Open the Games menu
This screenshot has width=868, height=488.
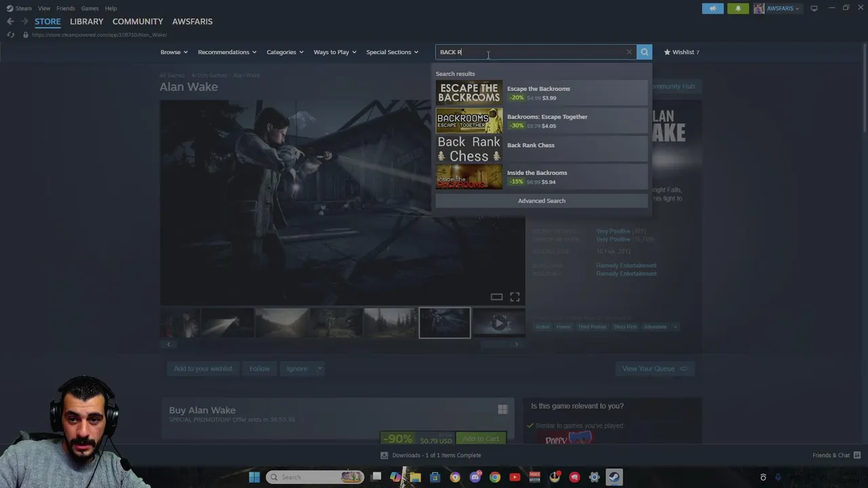tap(90, 8)
